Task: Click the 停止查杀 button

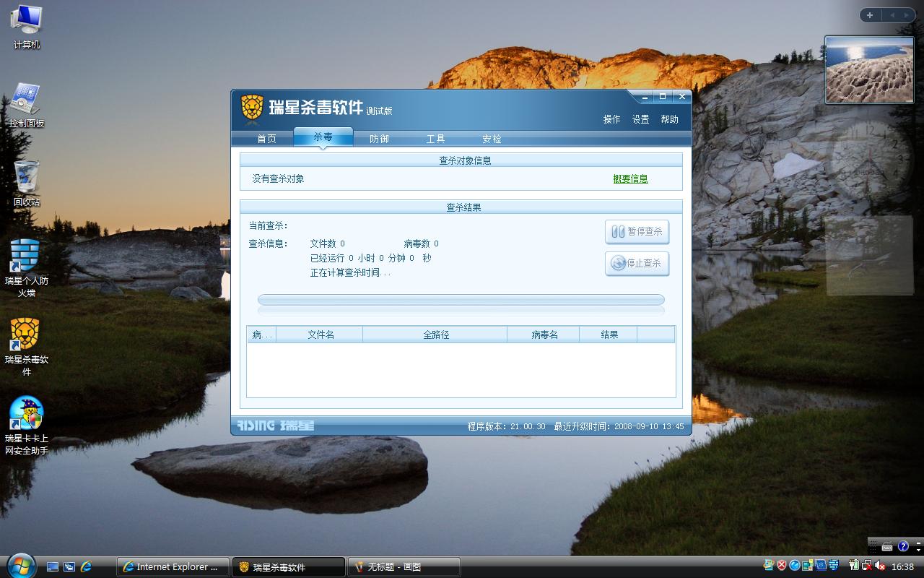Action: click(x=637, y=264)
